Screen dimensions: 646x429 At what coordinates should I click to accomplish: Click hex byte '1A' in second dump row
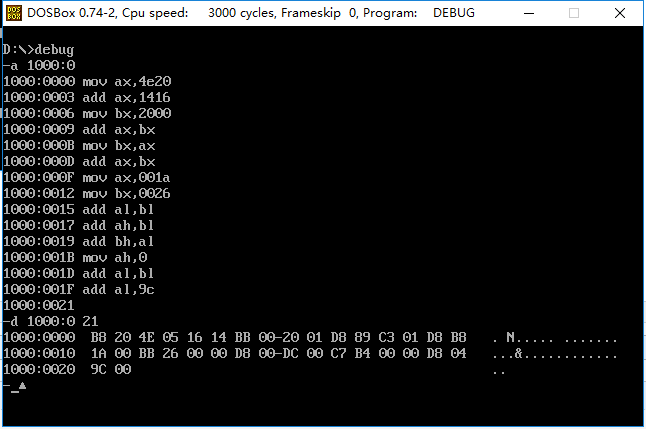98,353
